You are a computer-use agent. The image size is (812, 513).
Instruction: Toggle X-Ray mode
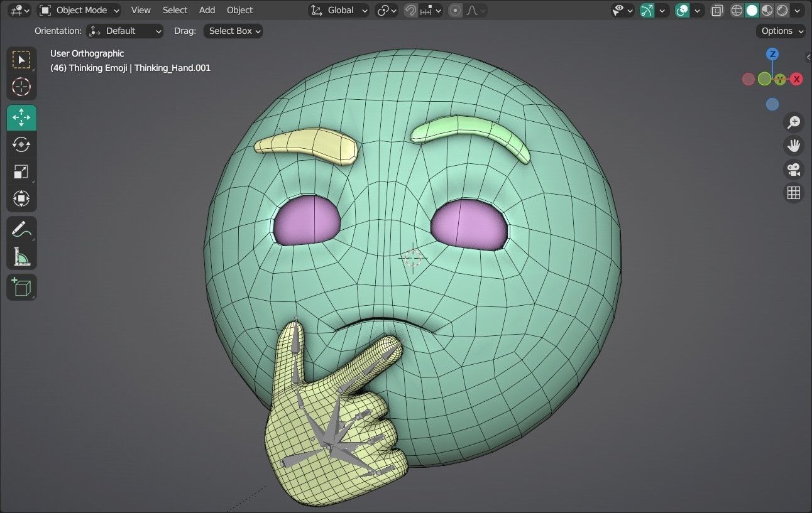coord(717,10)
